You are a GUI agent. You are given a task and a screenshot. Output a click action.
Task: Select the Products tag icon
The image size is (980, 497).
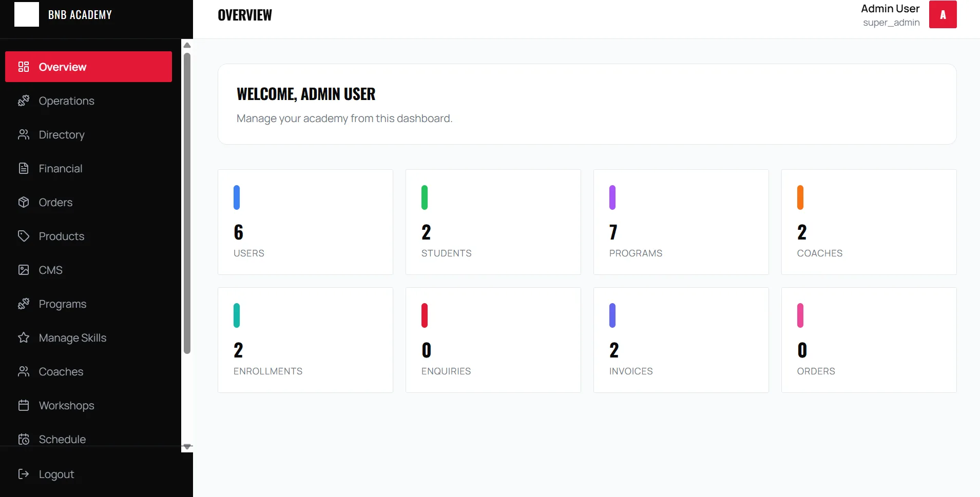(24, 236)
